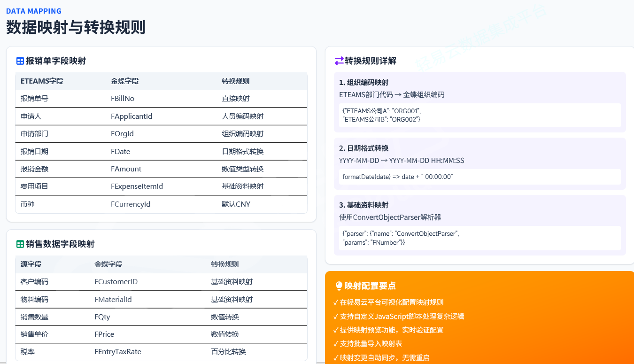Click the FExpenseItemId cell
The width and height of the screenshot is (634, 364).
[137, 186]
